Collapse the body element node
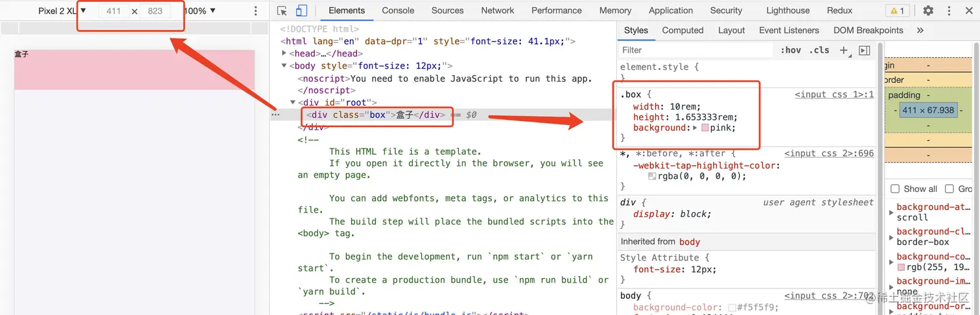Image resolution: width=980 pixels, height=315 pixels. (x=285, y=65)
